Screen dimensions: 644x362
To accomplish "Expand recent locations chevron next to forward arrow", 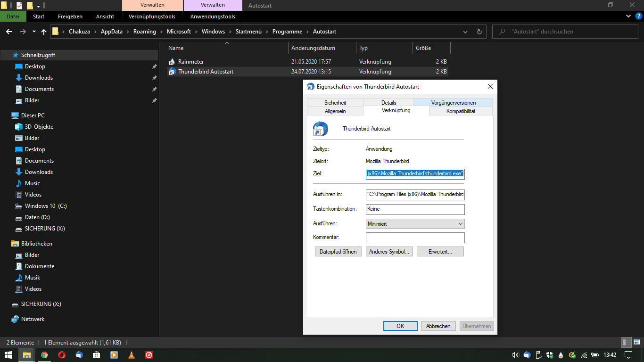I will (x=34, y=32).
